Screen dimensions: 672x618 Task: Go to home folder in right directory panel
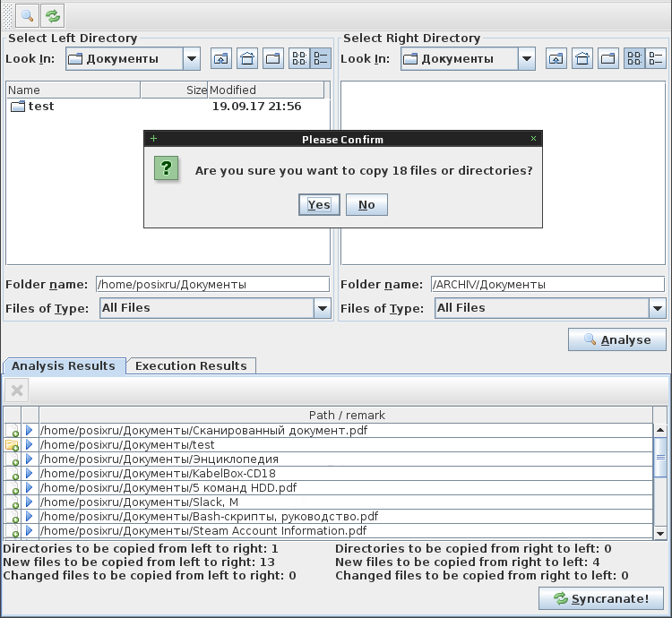(582, 58)
